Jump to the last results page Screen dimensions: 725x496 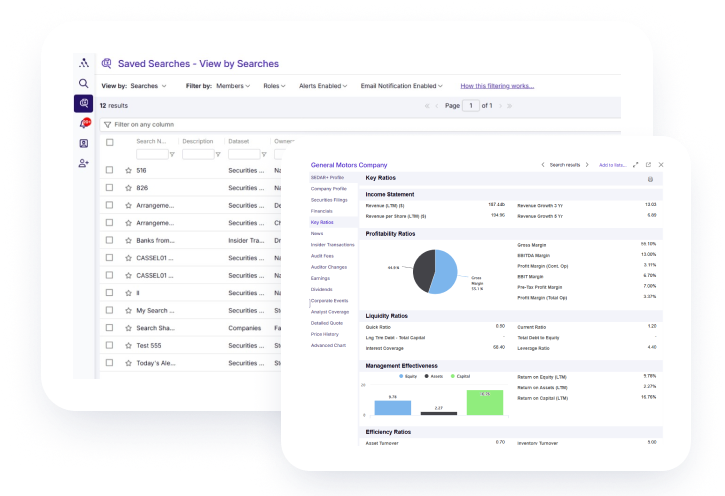510,106
